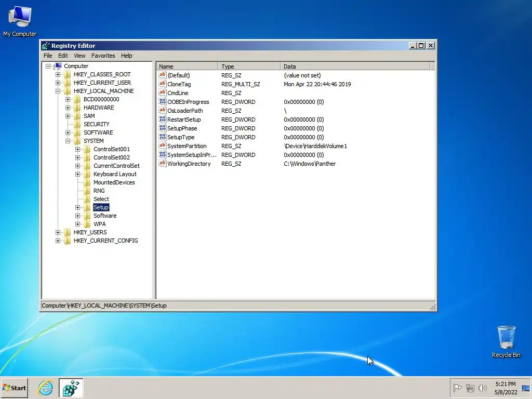Collapse the HKEY_LOCAL_MACHINE key
Viewport: 532px width, 399px height.
coord(58,91)
